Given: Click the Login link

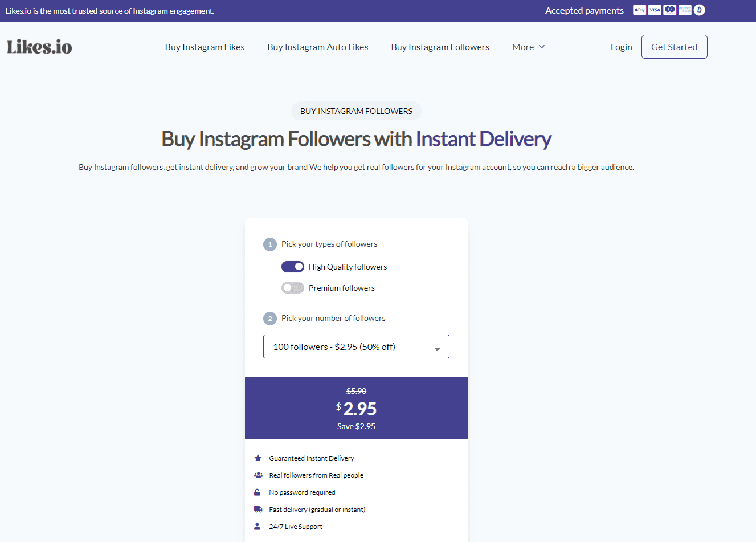Looking at the screenshot, I should tap(621, 47).
